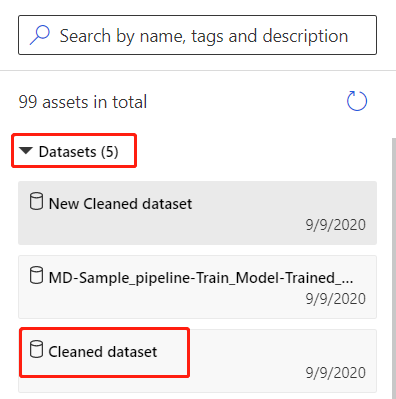Click the New Cleaned dataset name text
Image resolution: width=396 pixels, height=399 pixels.
120,204
